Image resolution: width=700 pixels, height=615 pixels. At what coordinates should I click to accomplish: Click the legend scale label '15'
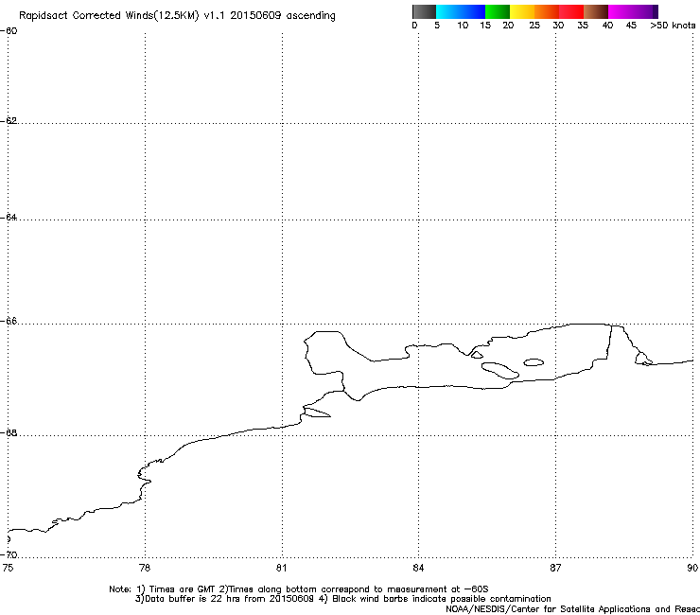[x=485, y=26]
